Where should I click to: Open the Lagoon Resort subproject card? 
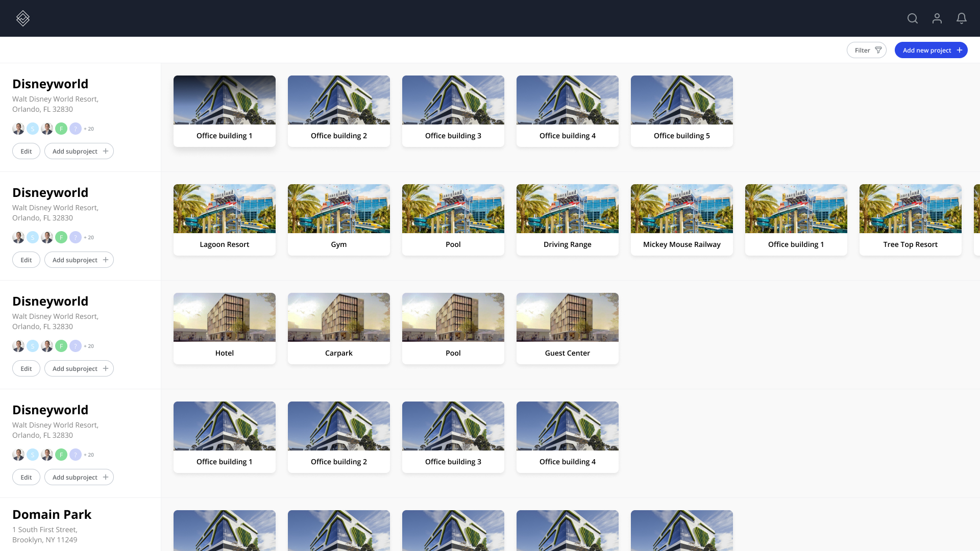pyautogui.click(x=225, y=219)
